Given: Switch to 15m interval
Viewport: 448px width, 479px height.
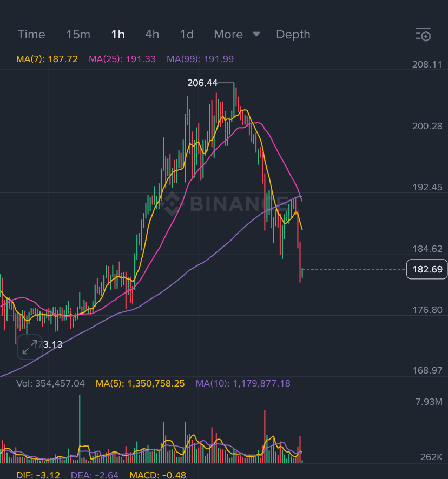Looking at the screenshot, I should point(78,34).
